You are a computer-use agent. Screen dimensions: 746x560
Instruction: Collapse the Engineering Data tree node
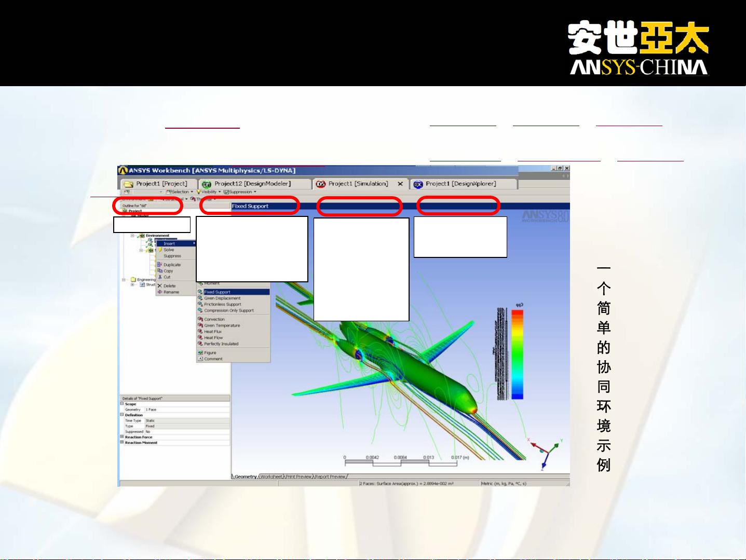[124, 280]
